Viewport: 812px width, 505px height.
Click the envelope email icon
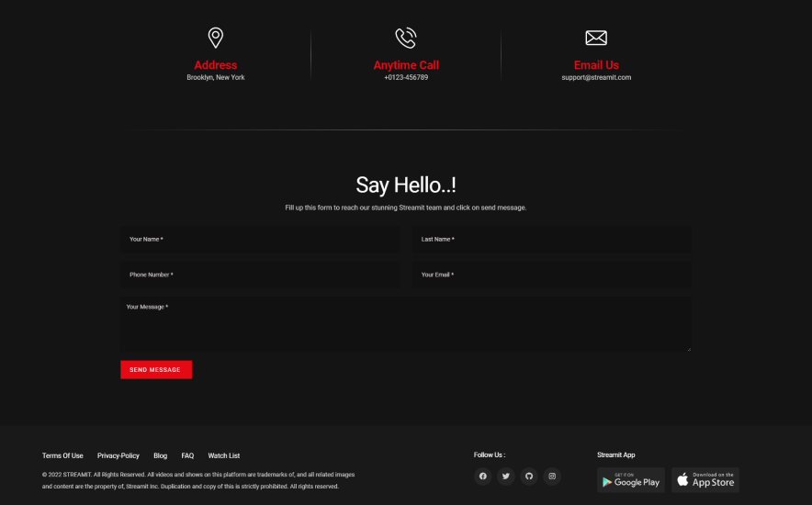[x=596, y=38]
